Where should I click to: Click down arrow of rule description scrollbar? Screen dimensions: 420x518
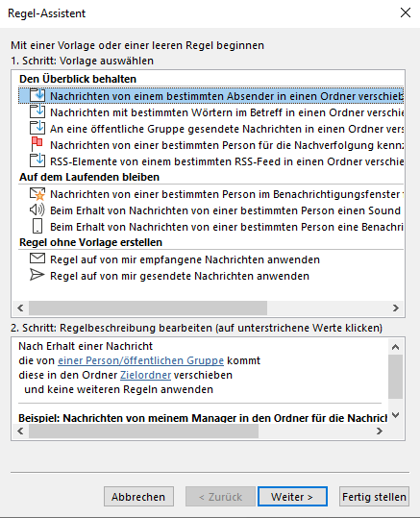click(395, 415)
